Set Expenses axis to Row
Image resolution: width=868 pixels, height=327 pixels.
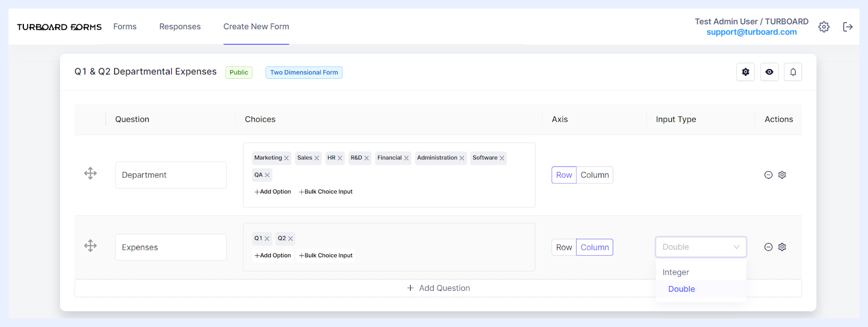tap(564, 247)
